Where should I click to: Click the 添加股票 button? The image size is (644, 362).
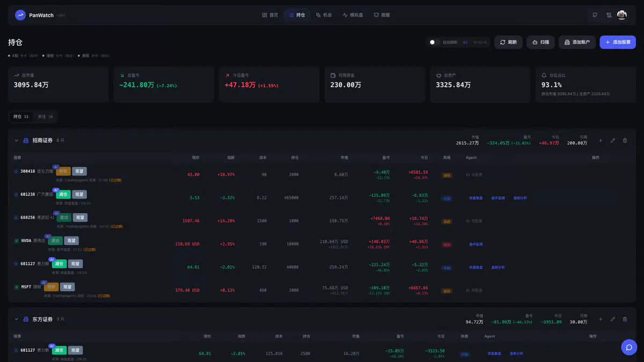618,42
